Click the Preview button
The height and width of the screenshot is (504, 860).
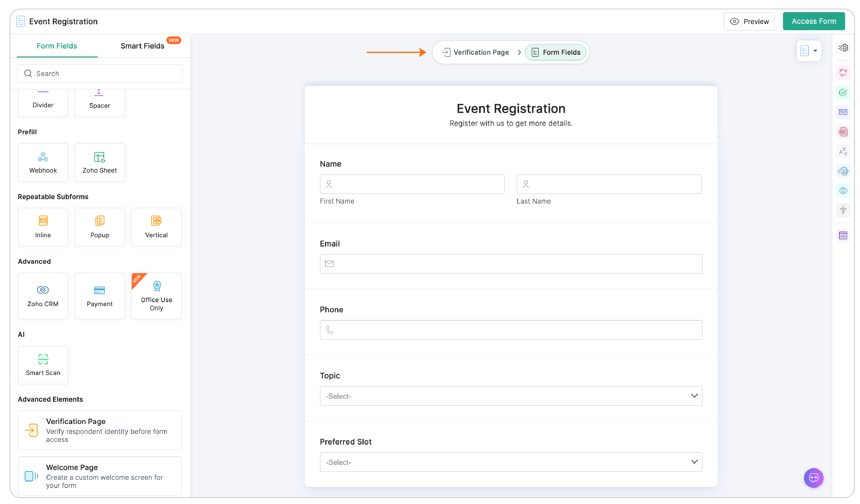click(749, 22)
